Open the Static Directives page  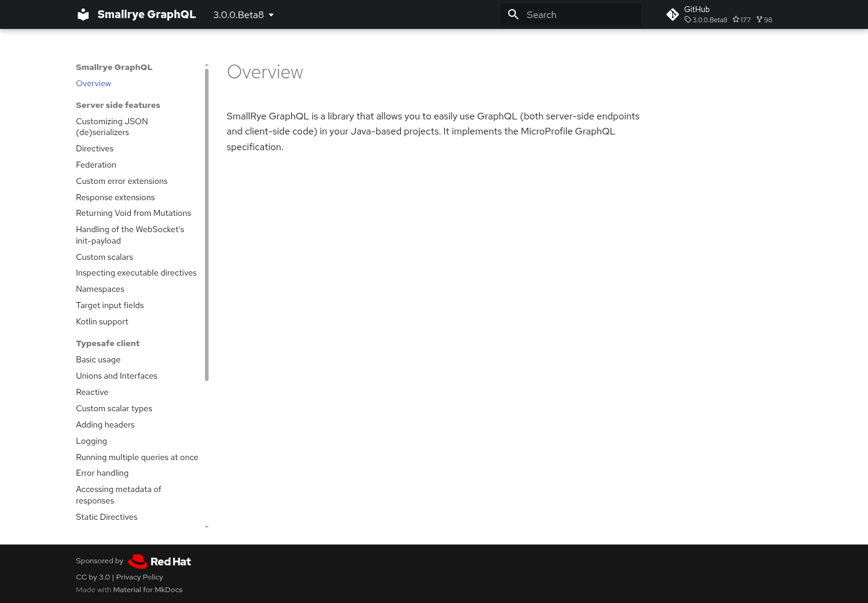coord(107,517)
